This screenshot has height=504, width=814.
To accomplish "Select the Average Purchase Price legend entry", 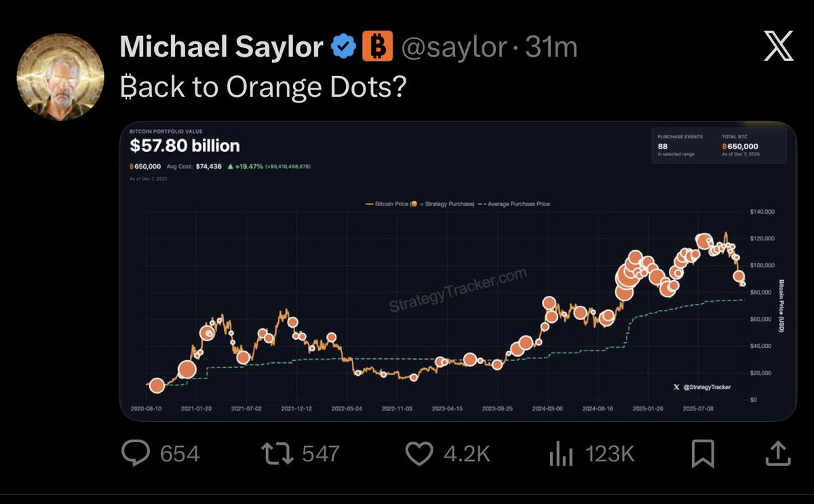I will coord(515,203).
